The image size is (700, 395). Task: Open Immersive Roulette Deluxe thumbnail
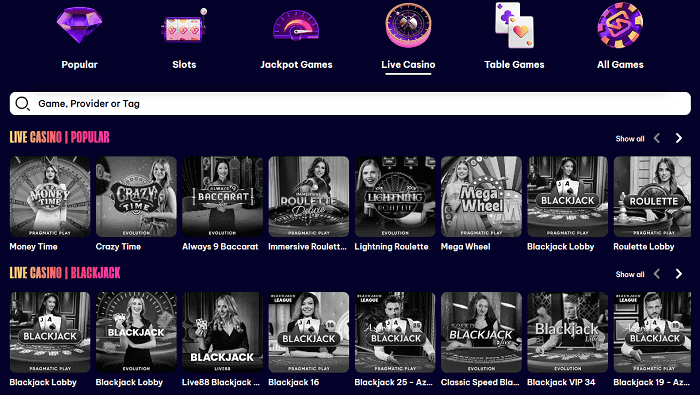point(308,196)
